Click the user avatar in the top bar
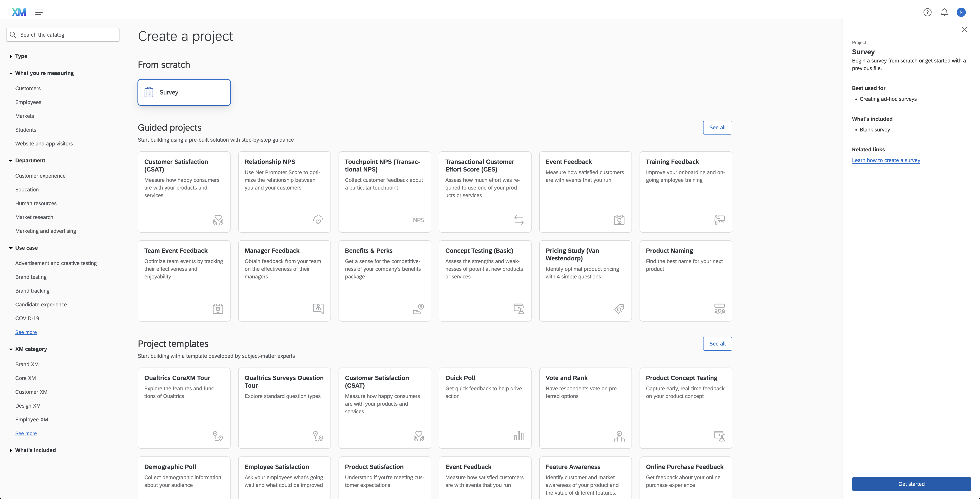The image size is (980, 499). [961, 12]
